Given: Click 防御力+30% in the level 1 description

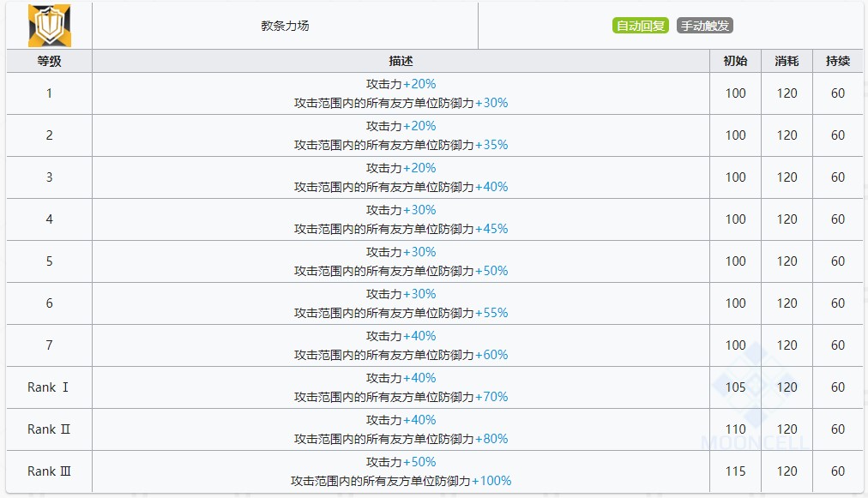Looking at the screenshot, I should coord(476,103).
